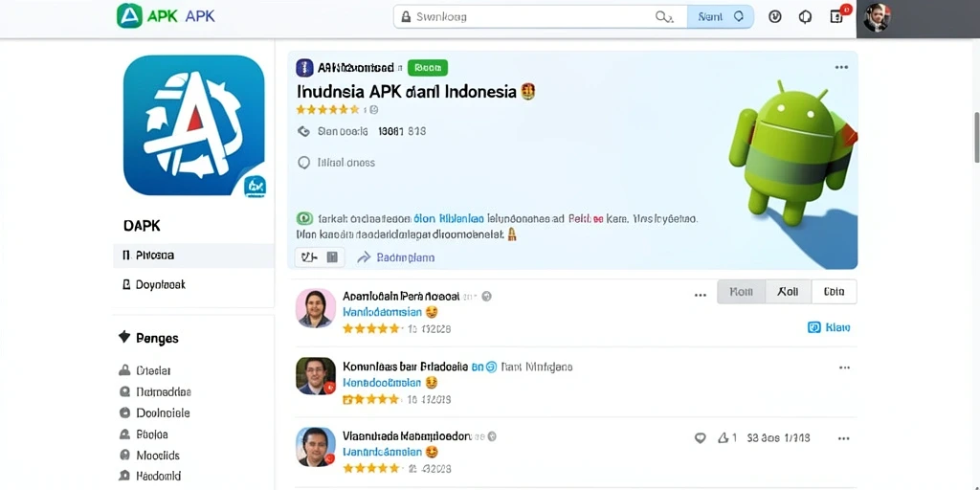
Task: Open three-dot menu on first review
Action: (700, 295)
